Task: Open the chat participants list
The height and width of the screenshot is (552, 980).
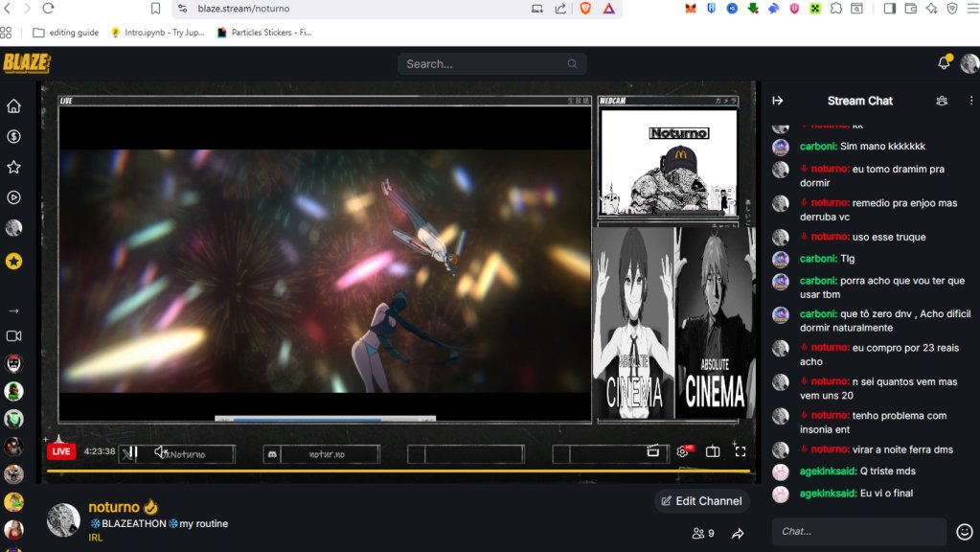Action: pos(942,100)
